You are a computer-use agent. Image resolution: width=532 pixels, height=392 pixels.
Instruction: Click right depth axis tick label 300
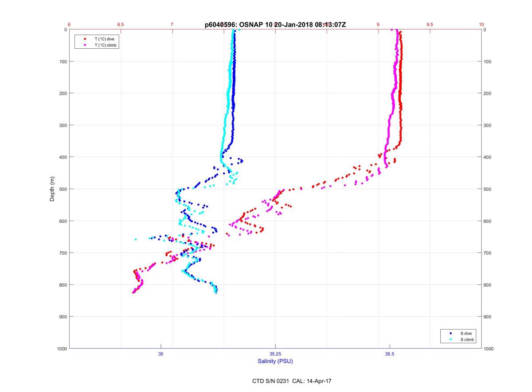(488, 125)
